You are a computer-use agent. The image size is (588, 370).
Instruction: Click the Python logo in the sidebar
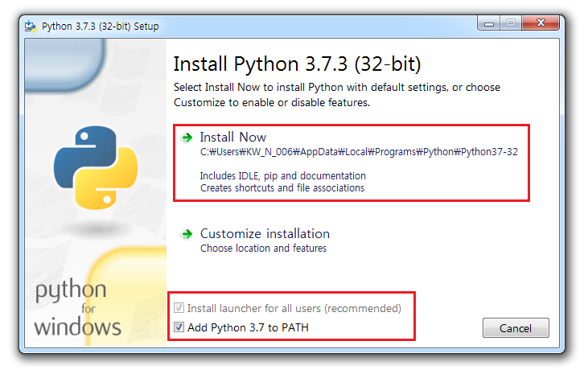click(96, 167)
